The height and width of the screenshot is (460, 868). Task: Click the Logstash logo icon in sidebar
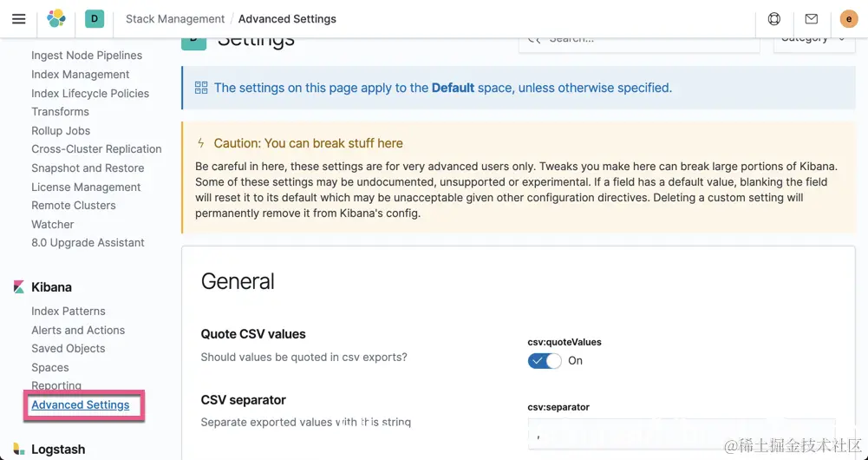19,449
